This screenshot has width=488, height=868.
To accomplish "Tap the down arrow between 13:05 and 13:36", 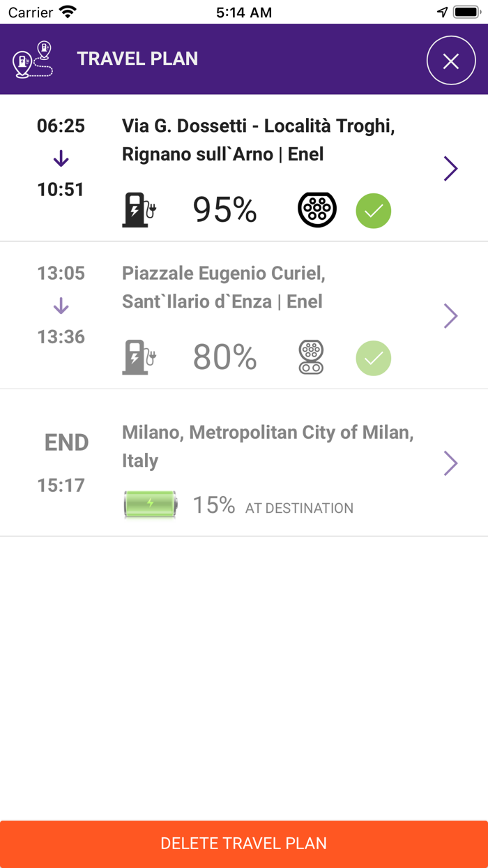I will click(x=61, y=306).
